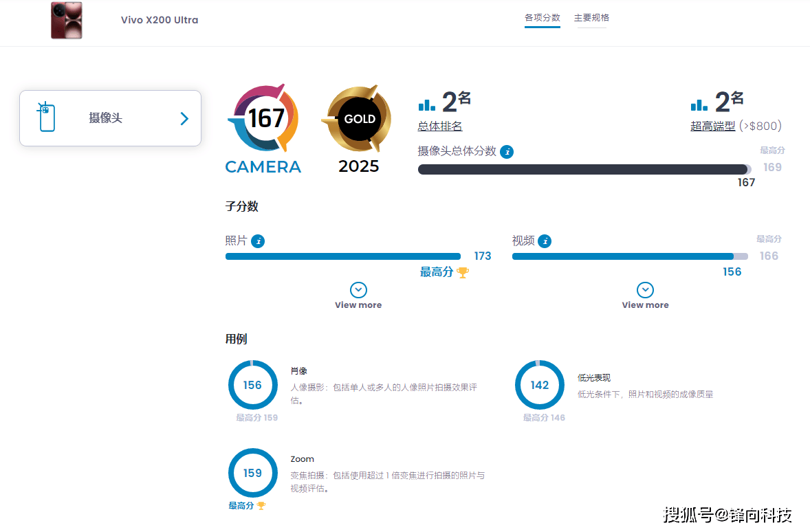Click the 159 Zoom score circle
The image size is (810, 532).
(252, 473)
